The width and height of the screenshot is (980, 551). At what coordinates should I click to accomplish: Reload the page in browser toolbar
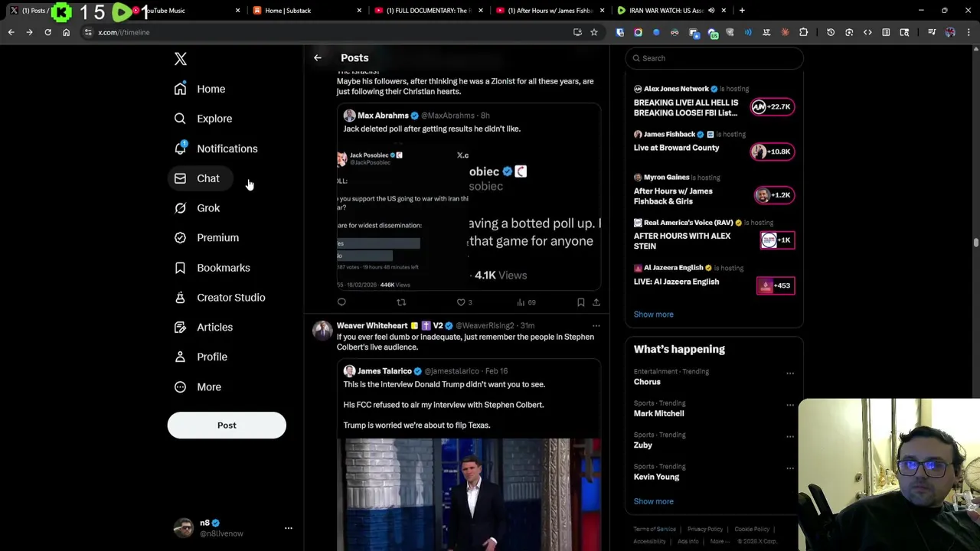coord(47,32)
